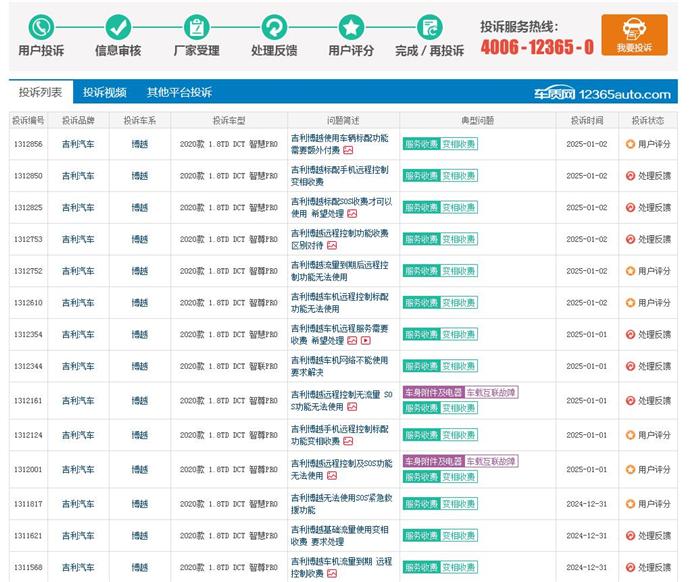
Task: Click the 用户评分 status icon for complaint 1312610
Action: click(x=630, y=303)
